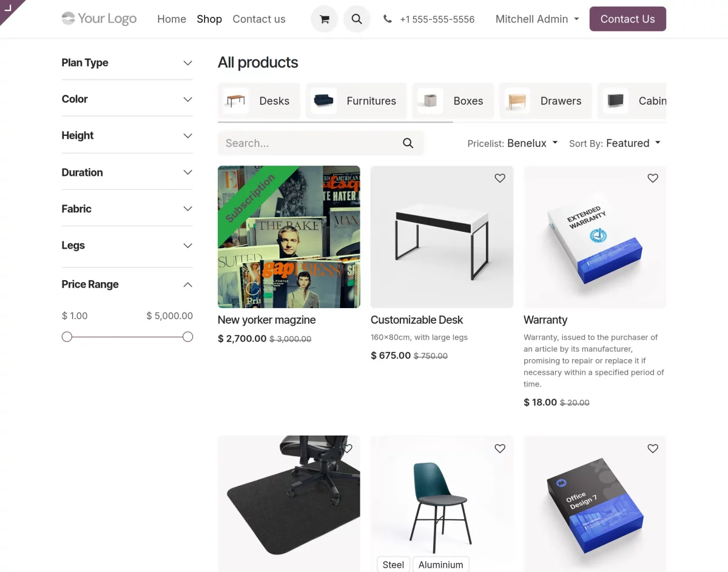Select the Desks category icon
The height and width of the screenshot is (572, 728).
(235, 101)
